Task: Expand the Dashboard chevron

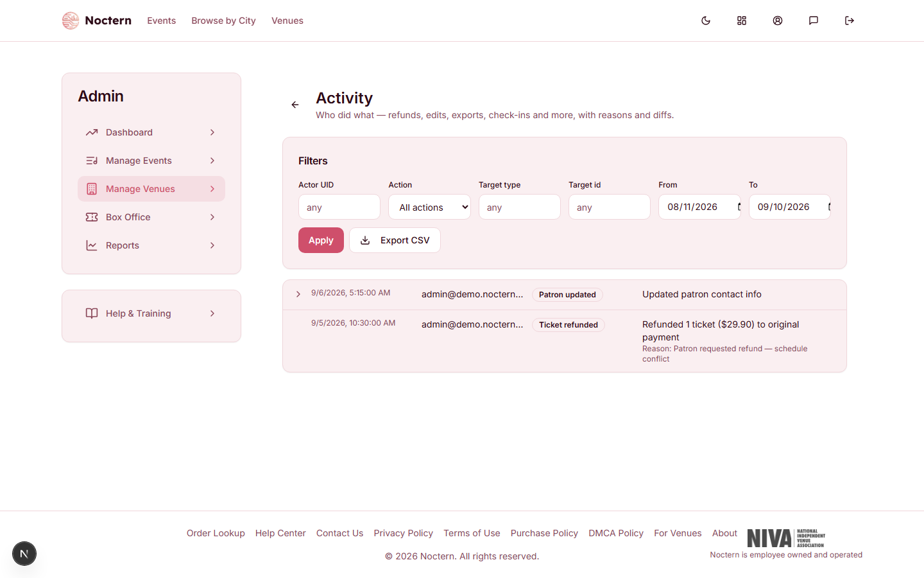Action: (x=212, y=132)
